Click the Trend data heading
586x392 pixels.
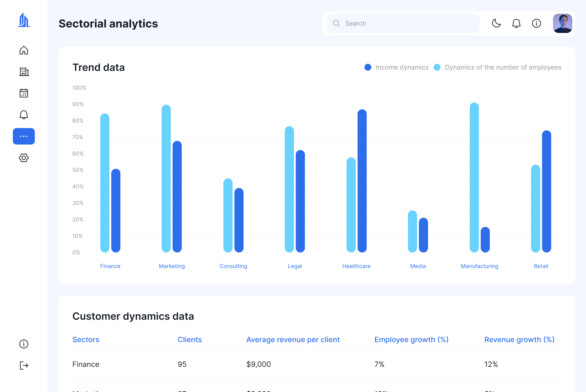[98, 67]
